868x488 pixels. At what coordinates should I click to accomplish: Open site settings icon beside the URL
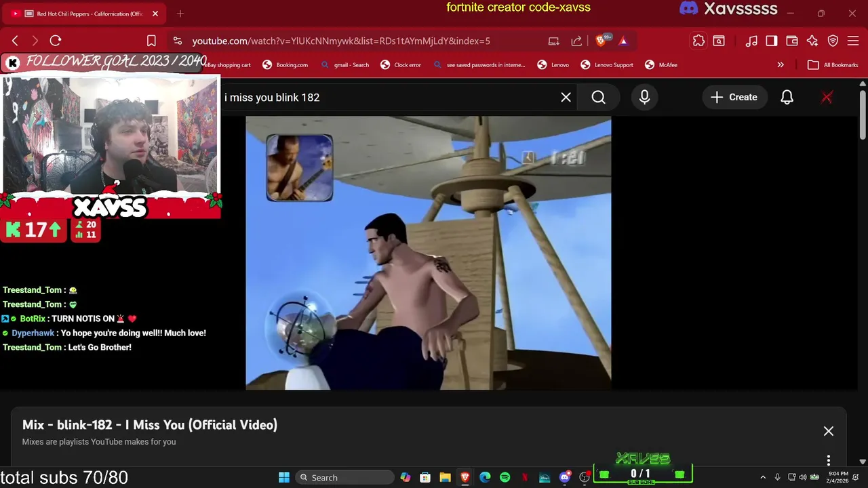point(177,41)
